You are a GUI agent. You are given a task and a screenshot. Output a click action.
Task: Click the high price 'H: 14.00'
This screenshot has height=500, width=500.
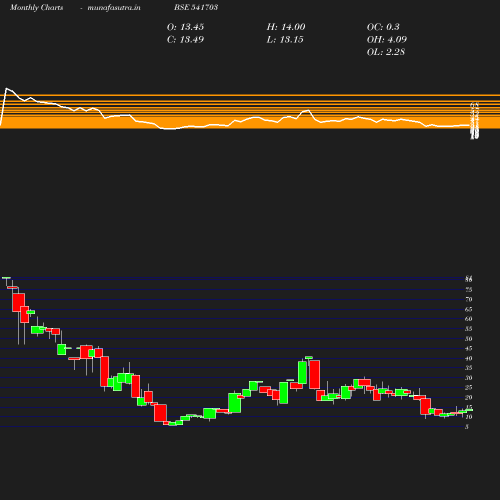pyautogui.click(x=286, y=27)
